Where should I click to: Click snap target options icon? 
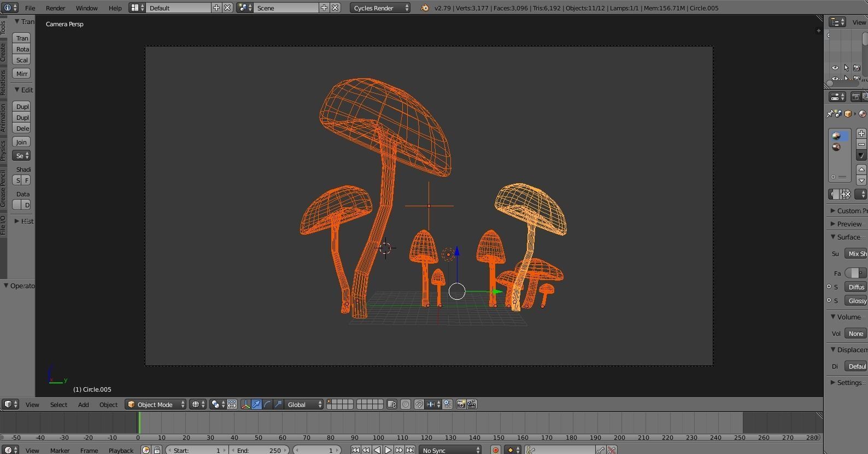point(448,405)
